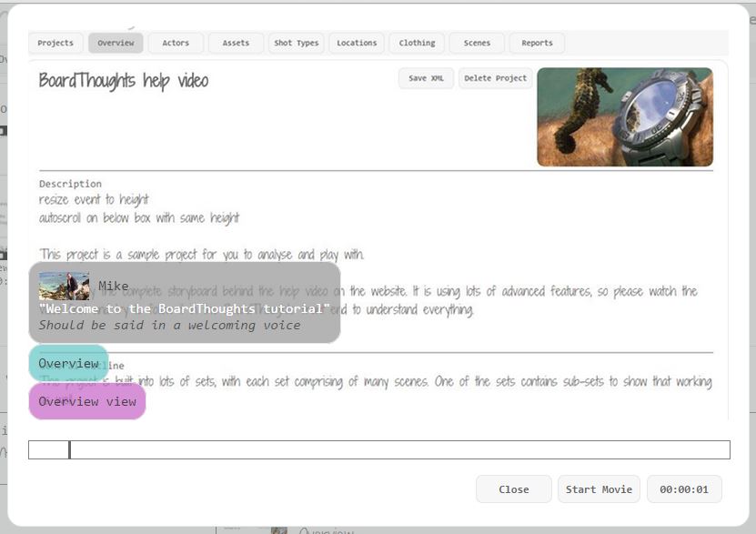Click the actor name Mike in overlay
The width and height of the screenshot is (756, 534).
[x=114, y=286]
